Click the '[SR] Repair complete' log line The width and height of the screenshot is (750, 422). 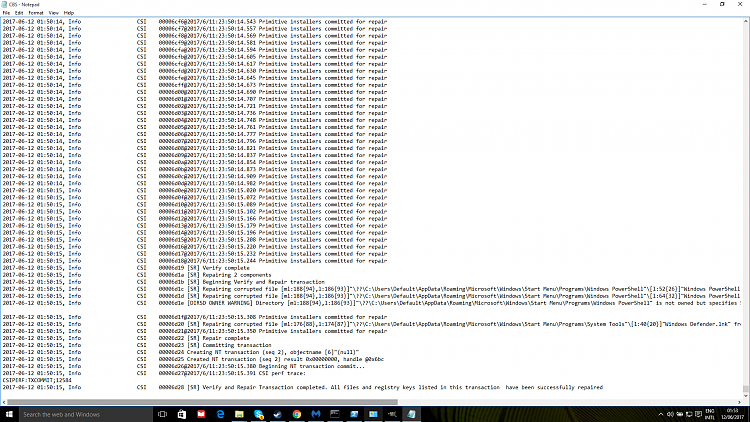click(126, 338)
